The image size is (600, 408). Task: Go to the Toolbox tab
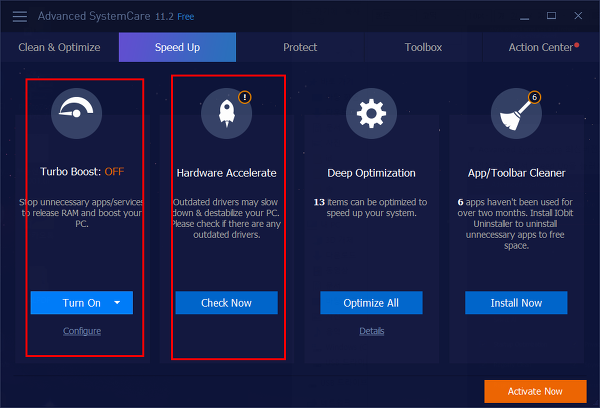423,47
